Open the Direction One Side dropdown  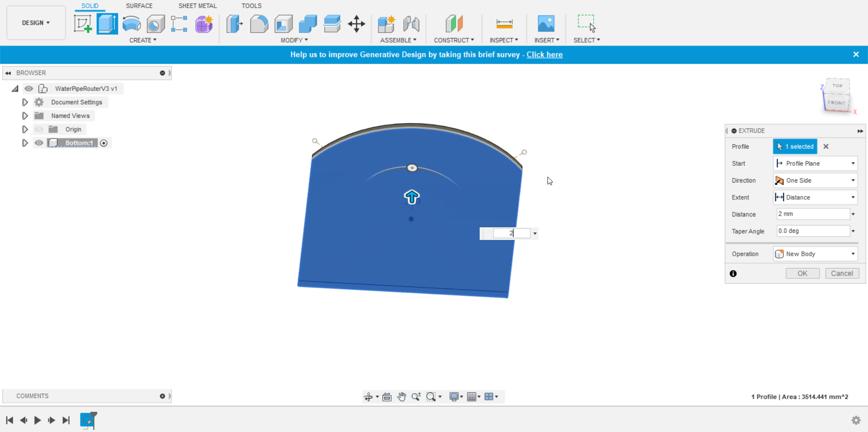tap(815, 180)
